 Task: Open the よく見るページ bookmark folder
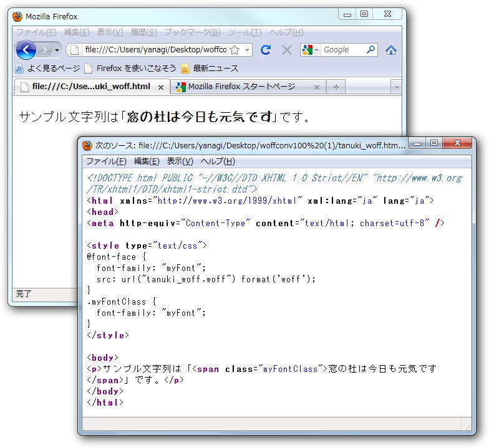point(47,69)
